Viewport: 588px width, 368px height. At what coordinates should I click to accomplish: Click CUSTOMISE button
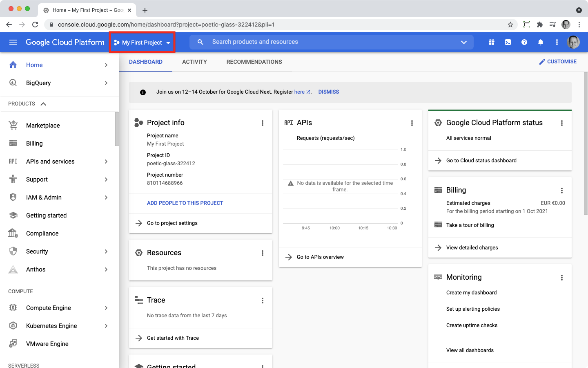tap(558, 62)
